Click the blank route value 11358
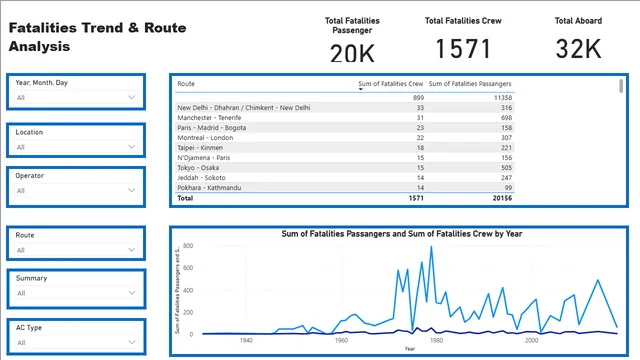The height and width of the screenshot is (360, 640). (502, 98)
